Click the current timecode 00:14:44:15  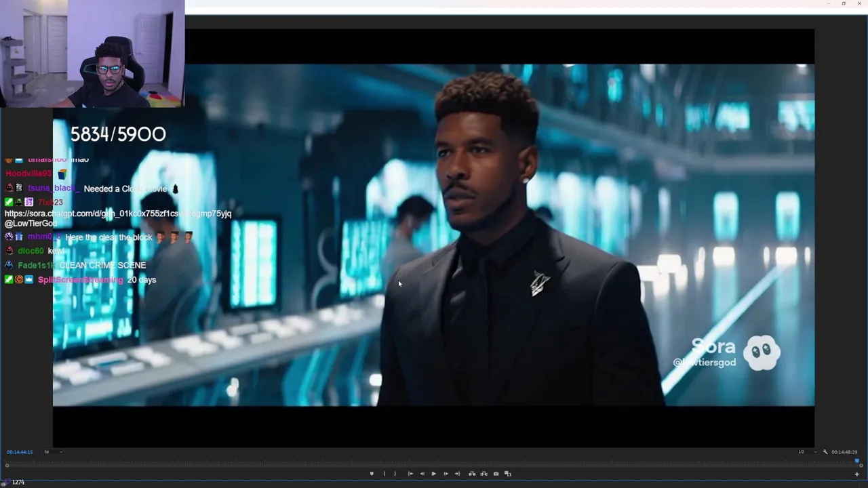pos(20,452)
